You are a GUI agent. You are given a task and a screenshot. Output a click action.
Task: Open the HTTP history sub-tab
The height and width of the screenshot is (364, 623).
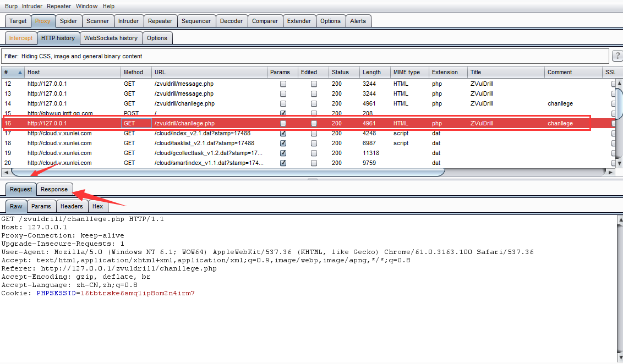point(58,38)
